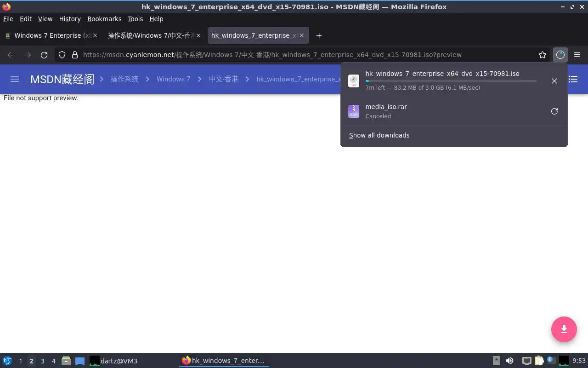Close the active hk_windows_7_enterprise tab

point(302,35)
